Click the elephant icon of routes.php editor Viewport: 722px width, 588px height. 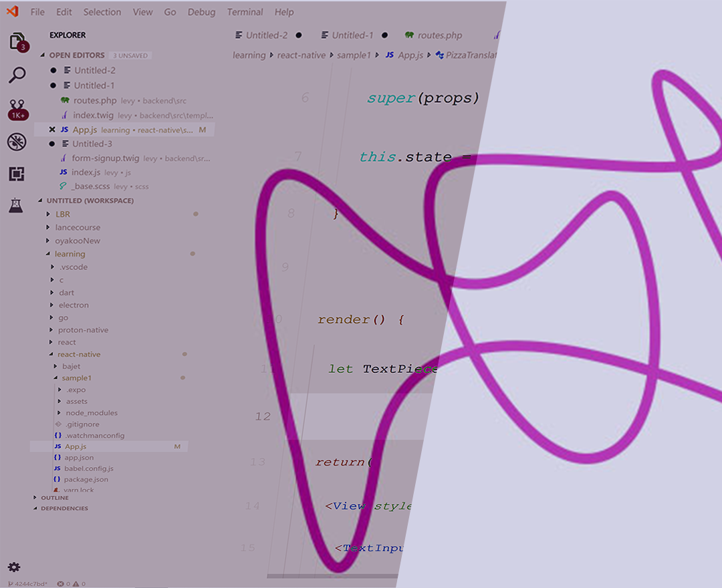tap(65, 100)
